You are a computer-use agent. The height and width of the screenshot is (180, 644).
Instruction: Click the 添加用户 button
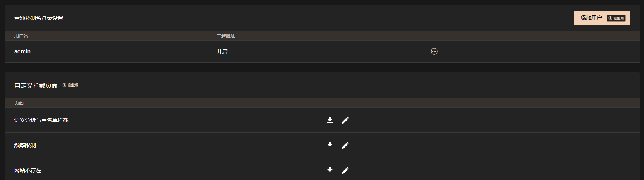pos(602,18)
